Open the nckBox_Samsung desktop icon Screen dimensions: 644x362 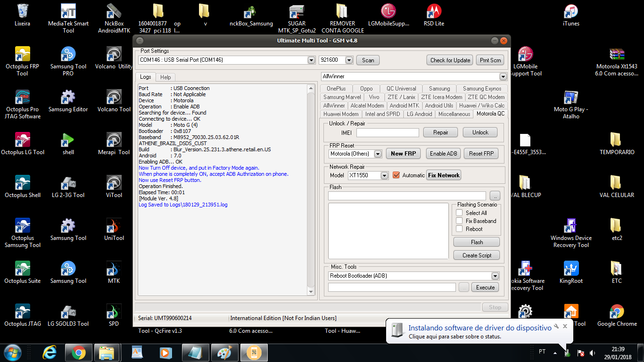pos(251,15)
